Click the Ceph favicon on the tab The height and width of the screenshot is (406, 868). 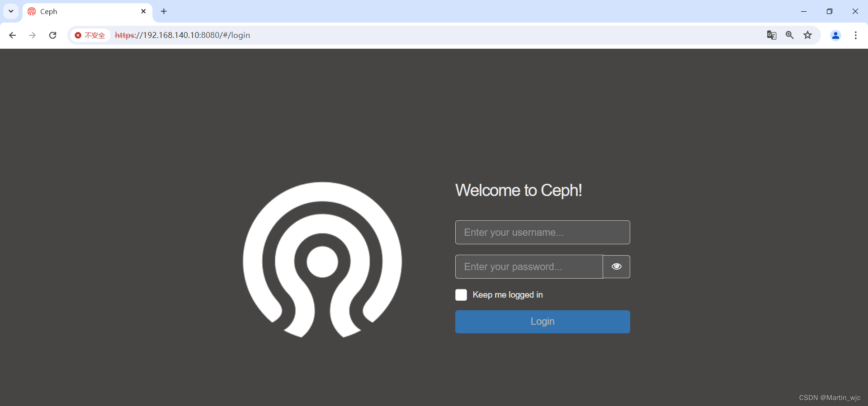pos(32,11)
